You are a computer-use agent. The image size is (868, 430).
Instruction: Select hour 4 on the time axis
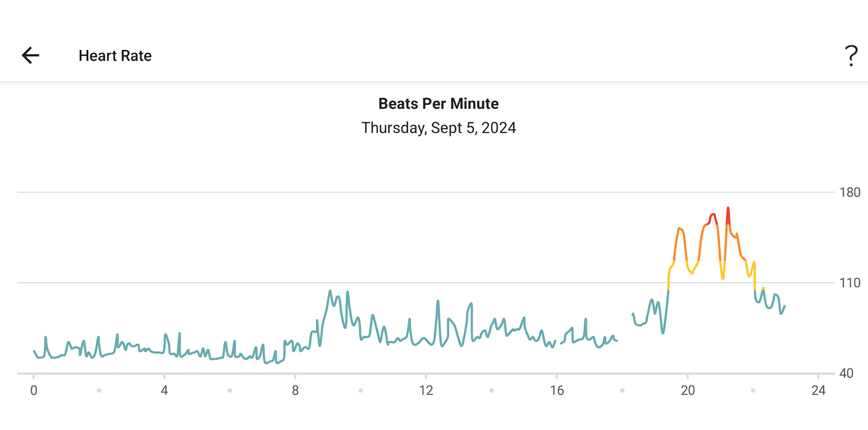(x=164, y=390)
